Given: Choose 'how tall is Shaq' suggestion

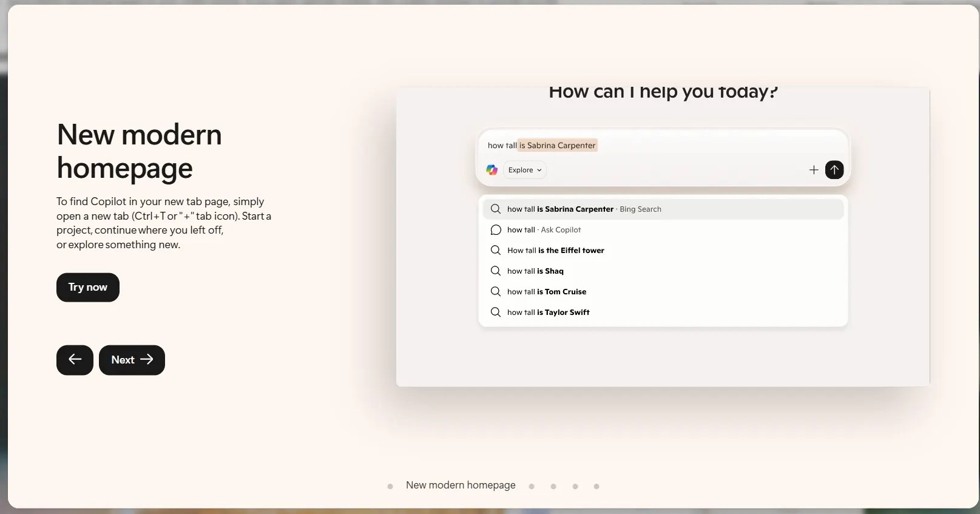Looking at the screenshot, I should (x=535, y=271).
